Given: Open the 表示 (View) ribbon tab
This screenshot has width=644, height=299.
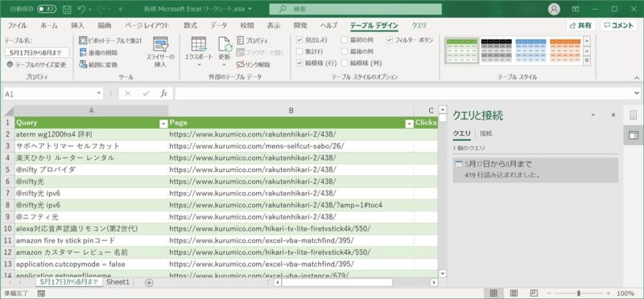Looking at the screenshot, I should (274, 26).
